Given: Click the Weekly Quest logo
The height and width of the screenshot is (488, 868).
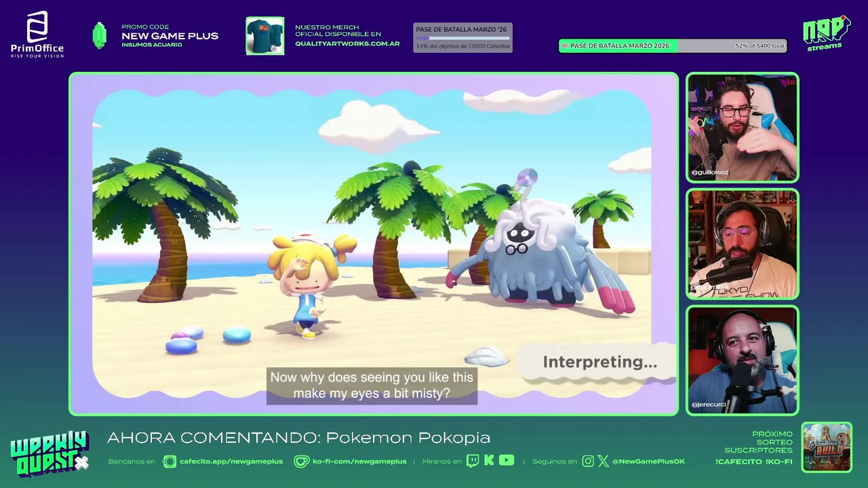Looking at the screenshot, I should pos(50,453).
